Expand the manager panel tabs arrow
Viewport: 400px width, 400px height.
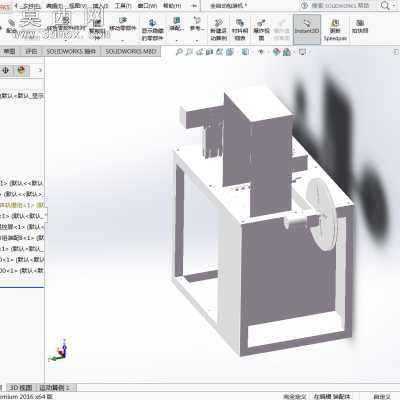point(40,70)
